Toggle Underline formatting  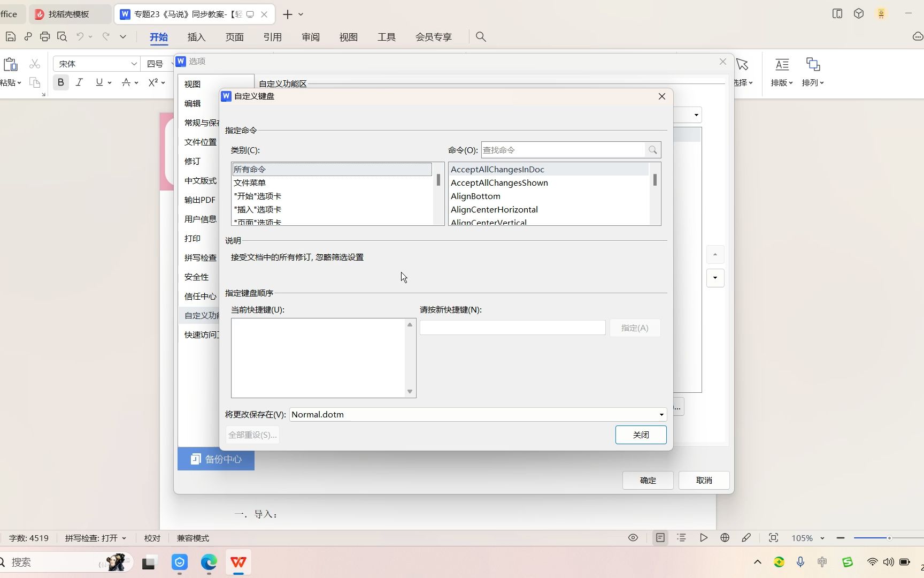99,82
